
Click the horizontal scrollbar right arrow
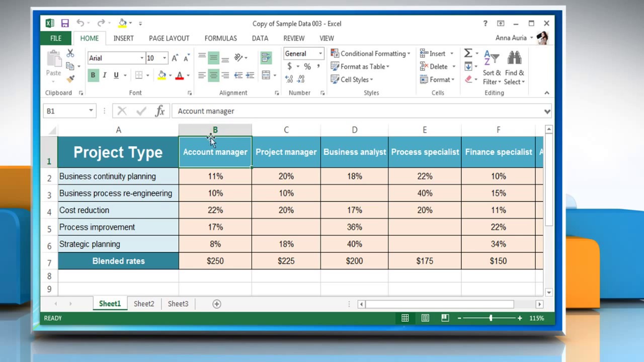[x=539, y=304]
